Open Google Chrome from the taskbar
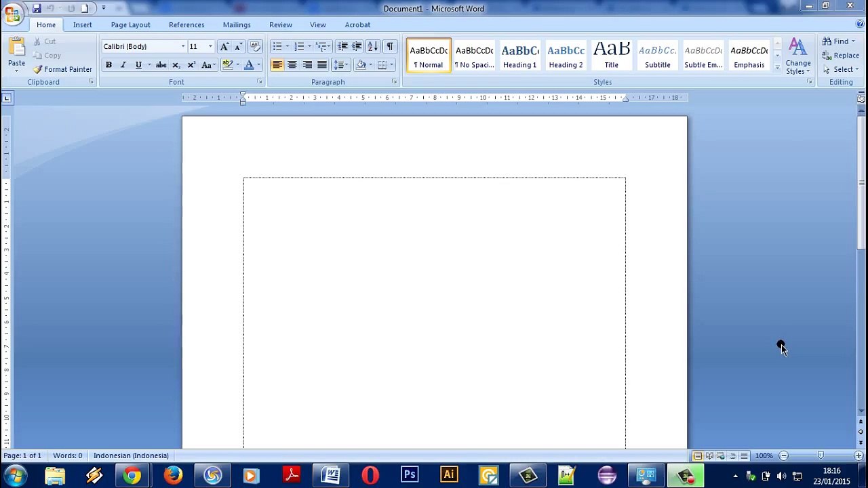This screenshot has width=868, height=488. pos(133,475)
